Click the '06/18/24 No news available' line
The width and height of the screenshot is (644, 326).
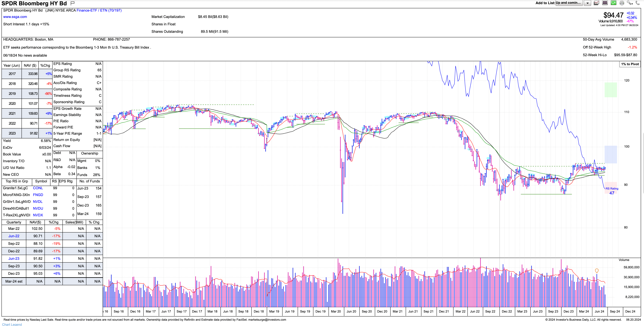point(25,55)
